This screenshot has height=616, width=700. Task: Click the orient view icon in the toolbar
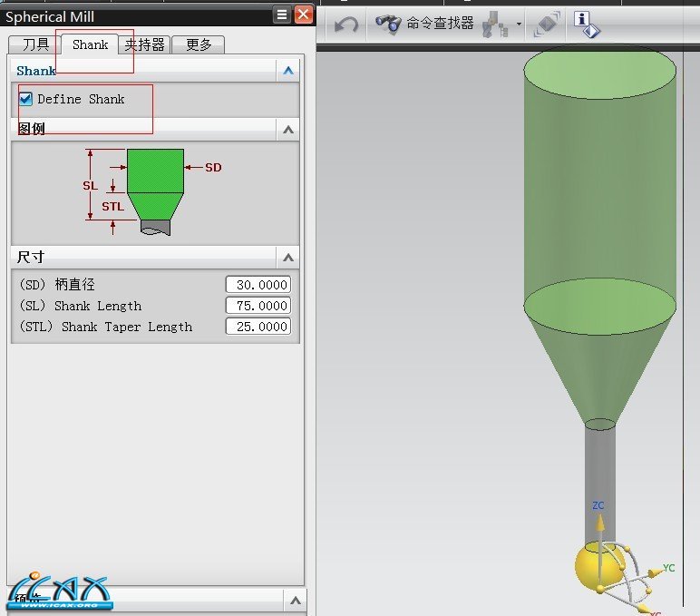546,24
